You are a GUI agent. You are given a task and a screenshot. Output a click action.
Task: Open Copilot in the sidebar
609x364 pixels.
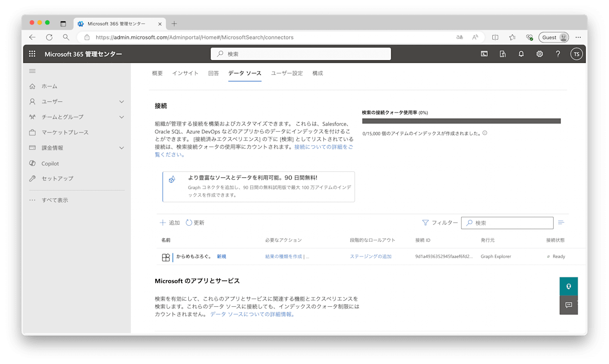[x=50, y=163]
